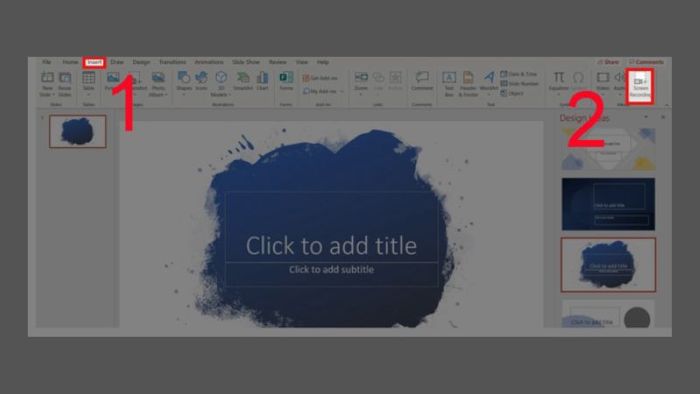Select slide 1 thumbnail in the slide panel
The width and height of the screenshot is (700, 394).
tap(78, 131)
